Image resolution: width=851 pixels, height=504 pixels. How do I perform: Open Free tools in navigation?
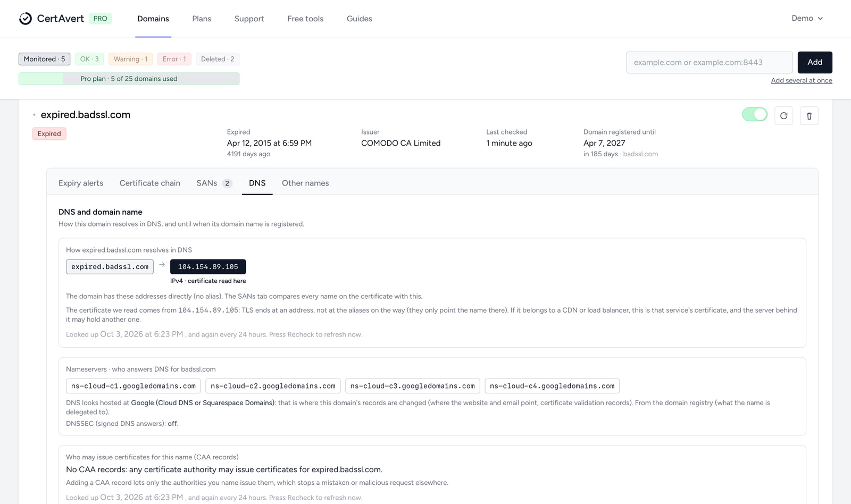pyautogui.click(x=305, y=19)
